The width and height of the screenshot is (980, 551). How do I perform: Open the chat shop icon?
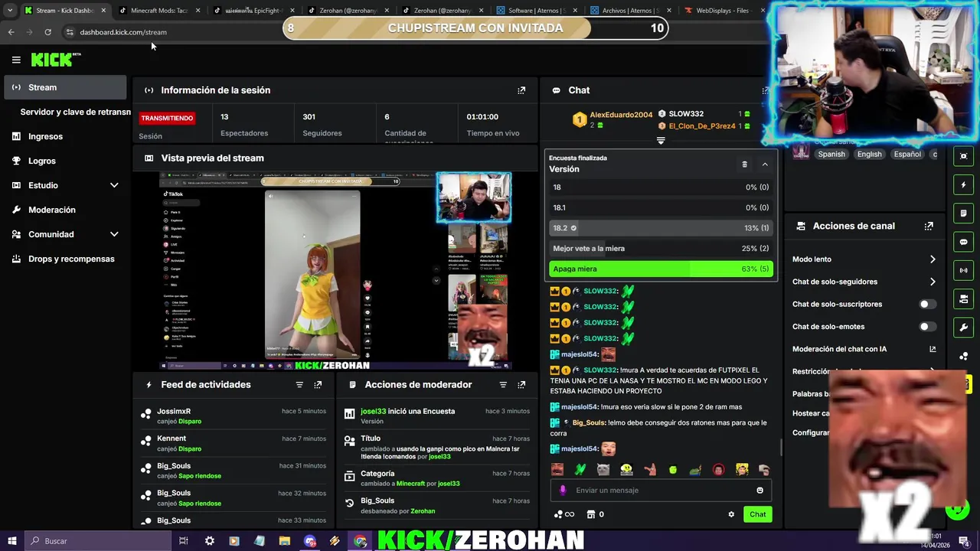[590, 514]
